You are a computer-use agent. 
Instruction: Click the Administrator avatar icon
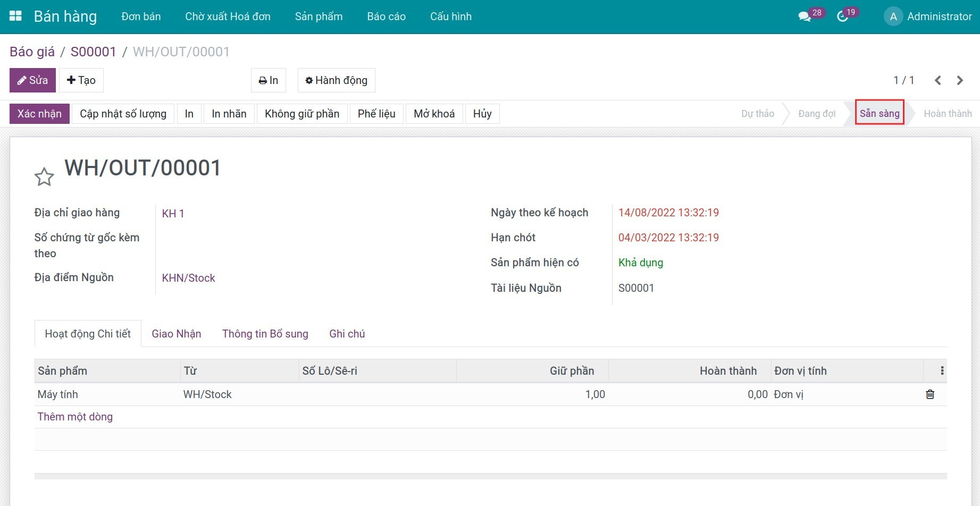point(893,16)
